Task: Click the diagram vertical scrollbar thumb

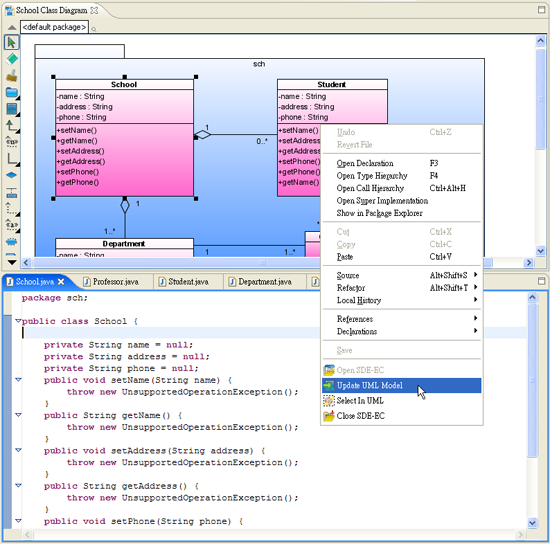Action: [x=541, y=99]
